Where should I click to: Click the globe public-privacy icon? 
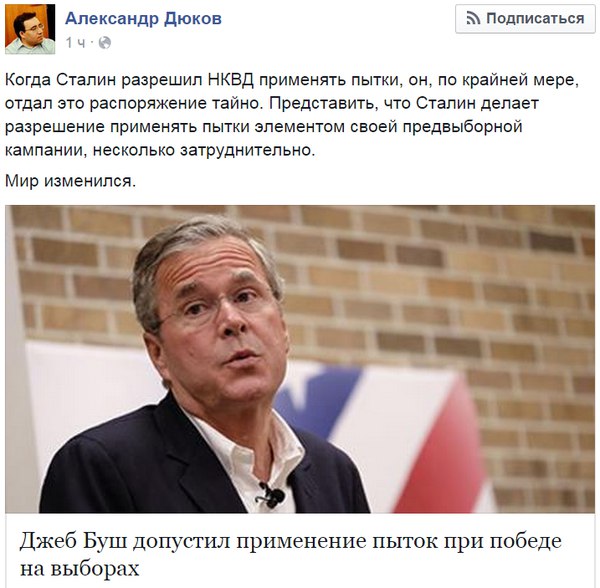pos(104,42)
